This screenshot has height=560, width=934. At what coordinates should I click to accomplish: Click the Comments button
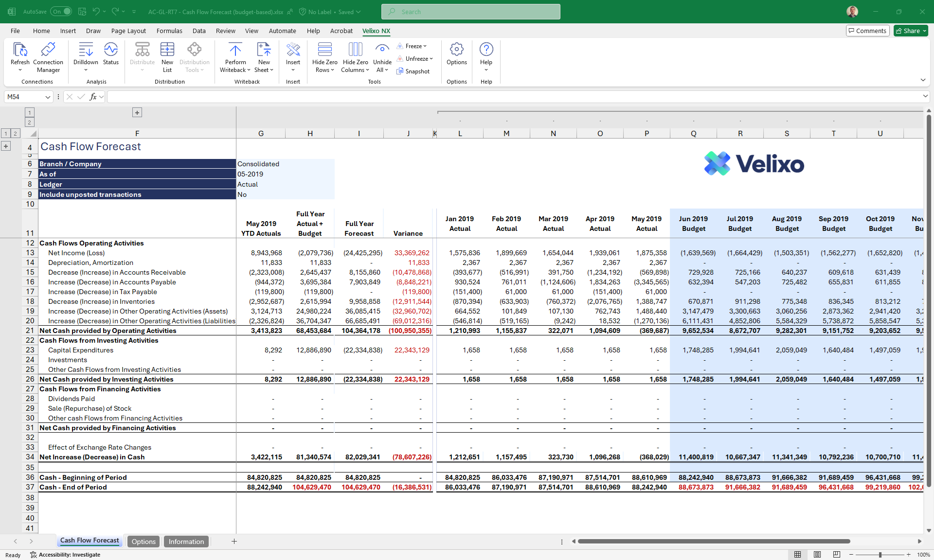(867, 31)
